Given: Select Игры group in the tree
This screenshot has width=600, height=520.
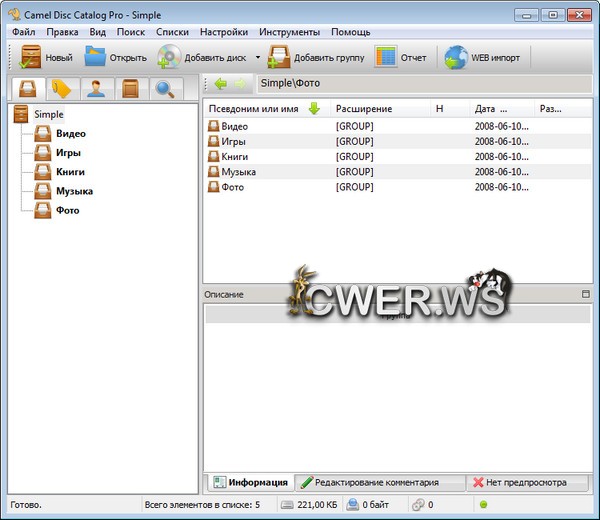Looking at the screenshot, I should click(x=68, y=153).
